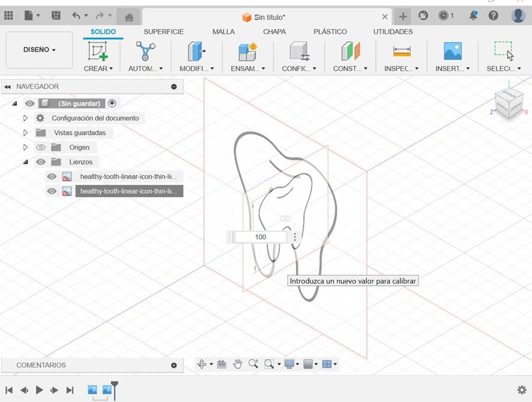Click the Insert image icon

pyautogui.click(x=453, y=51)
